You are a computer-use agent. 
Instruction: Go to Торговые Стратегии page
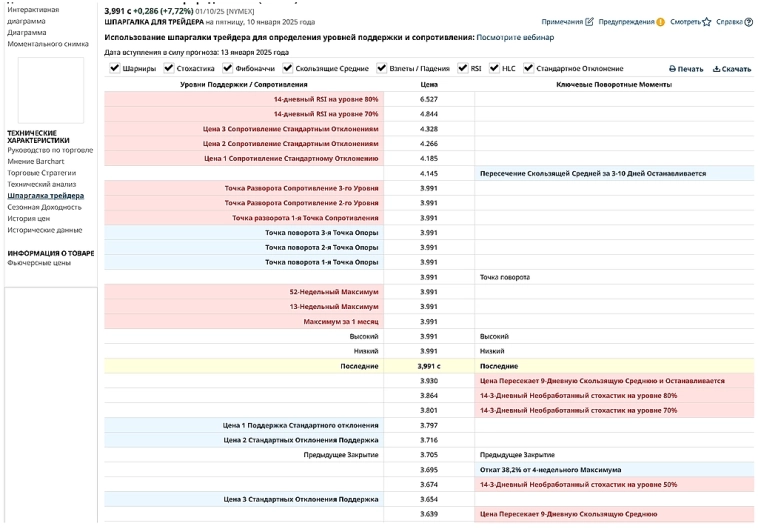tap(42, 173)
